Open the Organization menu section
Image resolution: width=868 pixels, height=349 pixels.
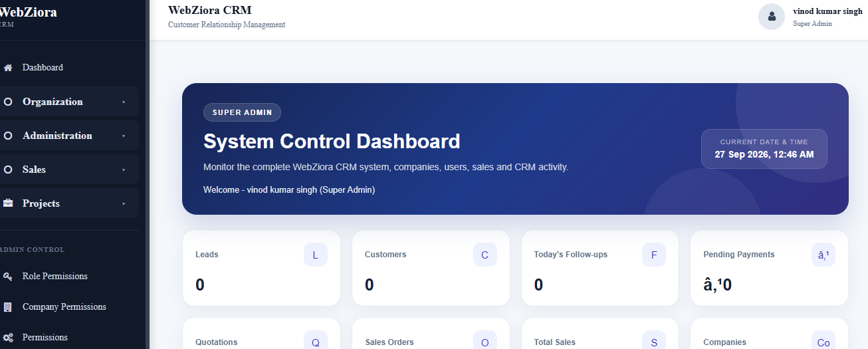[x=68, y=102]
